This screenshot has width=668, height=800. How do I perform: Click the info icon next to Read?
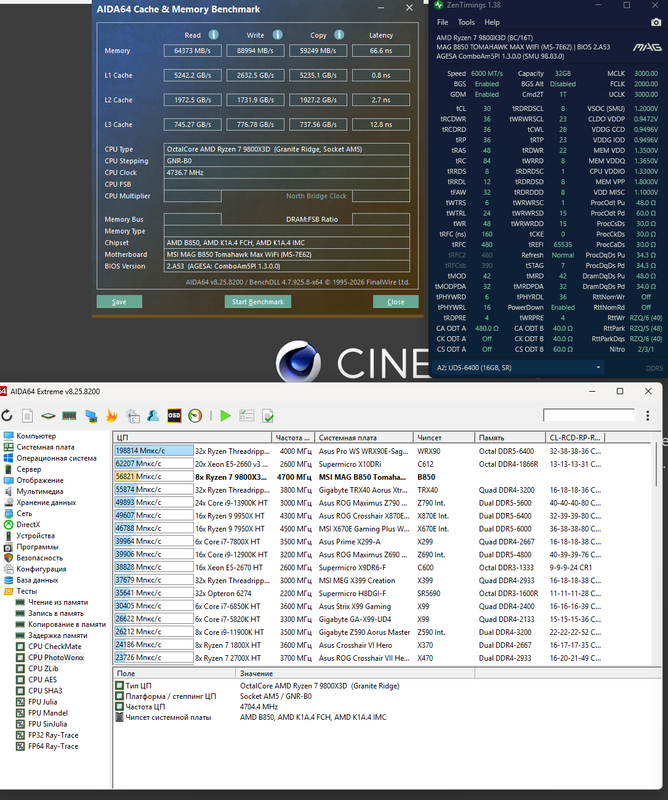(x=213, y=35)
